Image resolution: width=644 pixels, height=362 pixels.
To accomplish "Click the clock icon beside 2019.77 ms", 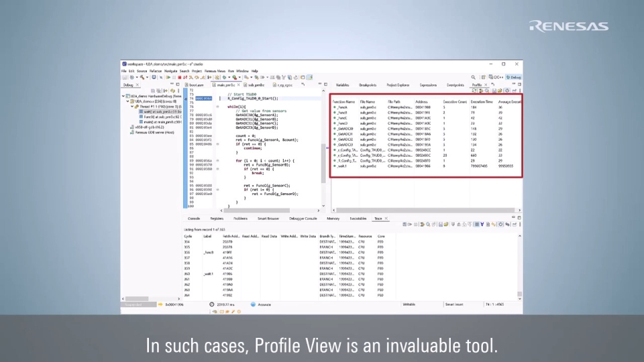I will pyautogui.click(x=211, y=304).
